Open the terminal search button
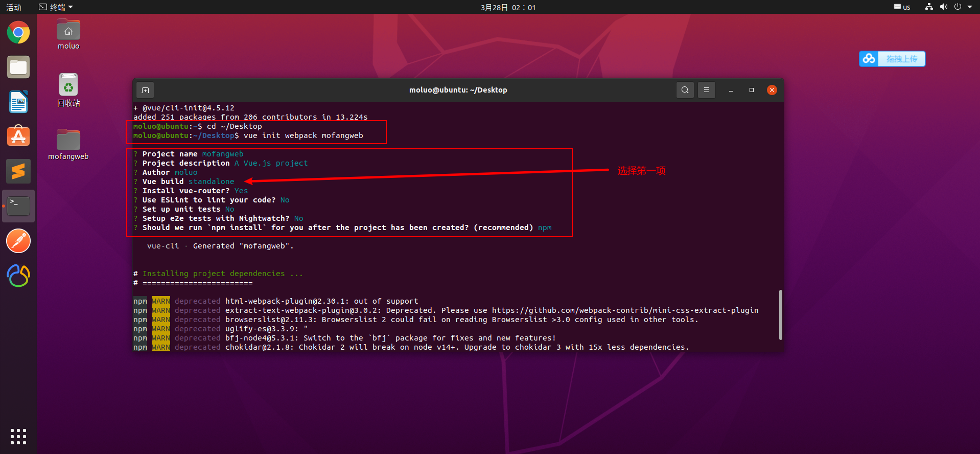 [685, 90]
